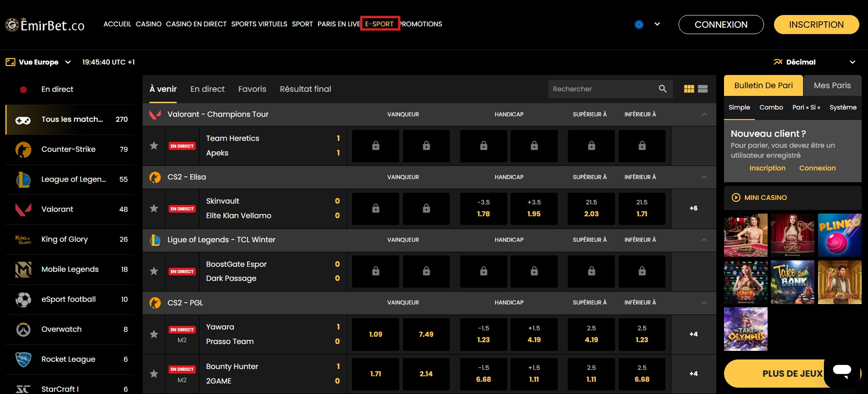Collapse the Valorant Champions Tour section
This screenshot has width=868, height=394.
704,115
